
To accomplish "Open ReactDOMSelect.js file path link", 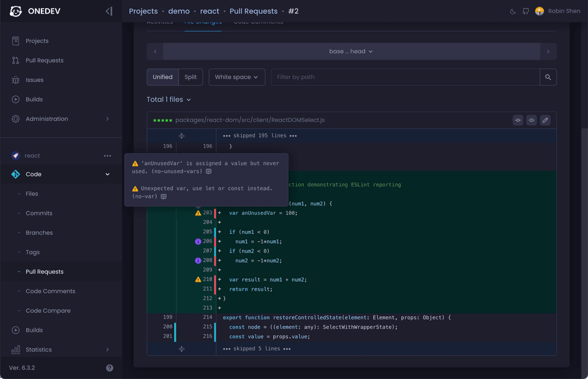I will click(x=250, y=120).
